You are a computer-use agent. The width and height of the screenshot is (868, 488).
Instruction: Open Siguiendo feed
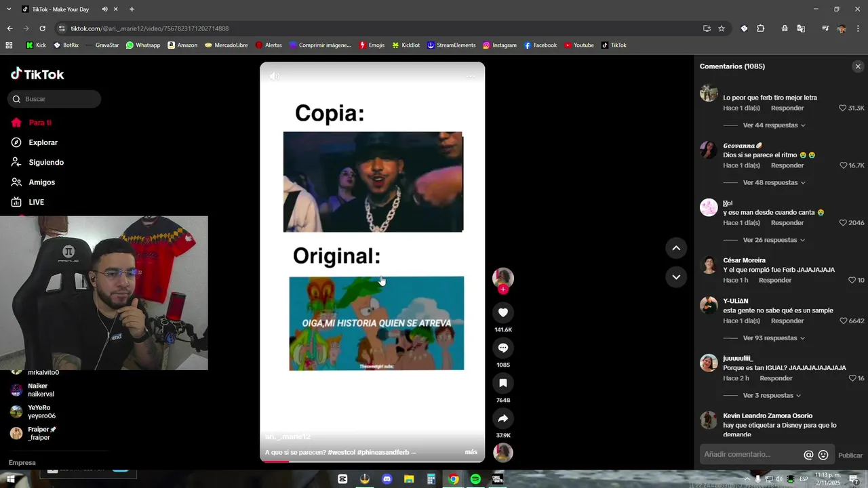tap(37, 162)
